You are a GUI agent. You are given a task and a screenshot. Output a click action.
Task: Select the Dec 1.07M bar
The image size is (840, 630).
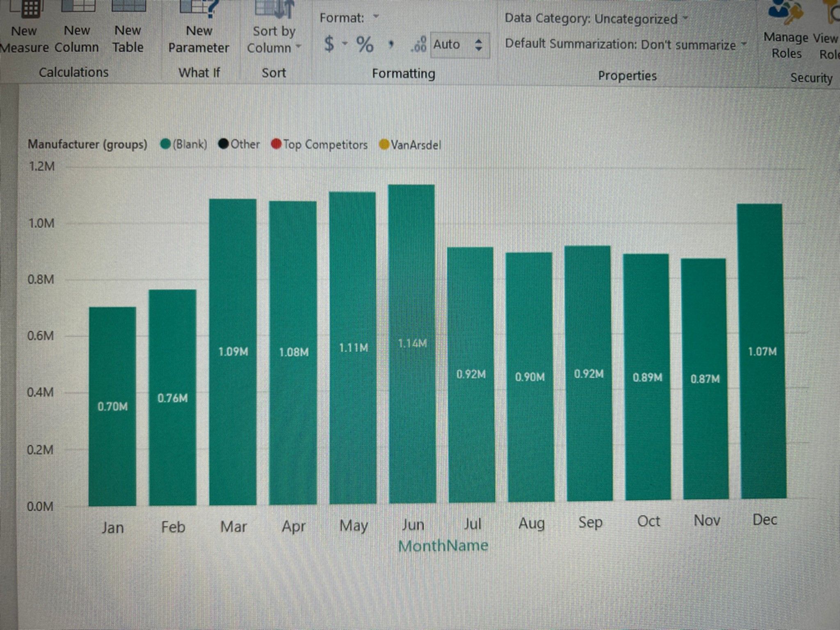(x=762, y=351)
